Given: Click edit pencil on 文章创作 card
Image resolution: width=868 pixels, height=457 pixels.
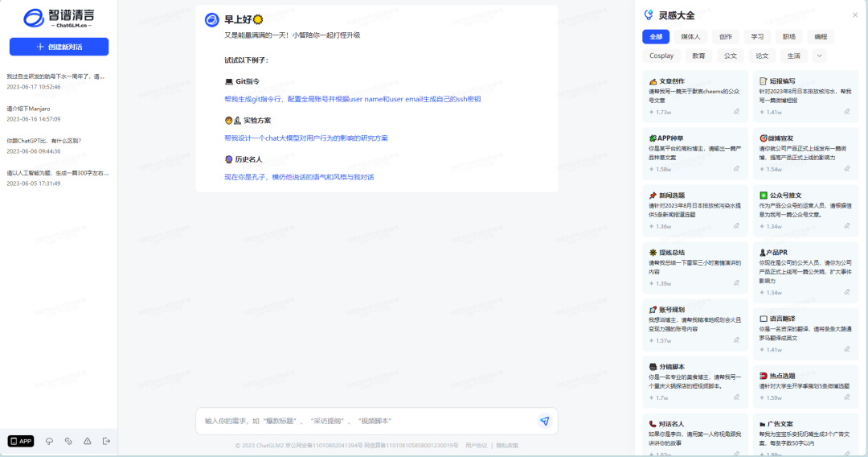Looking at the screenshot, I should pos(736,112).
